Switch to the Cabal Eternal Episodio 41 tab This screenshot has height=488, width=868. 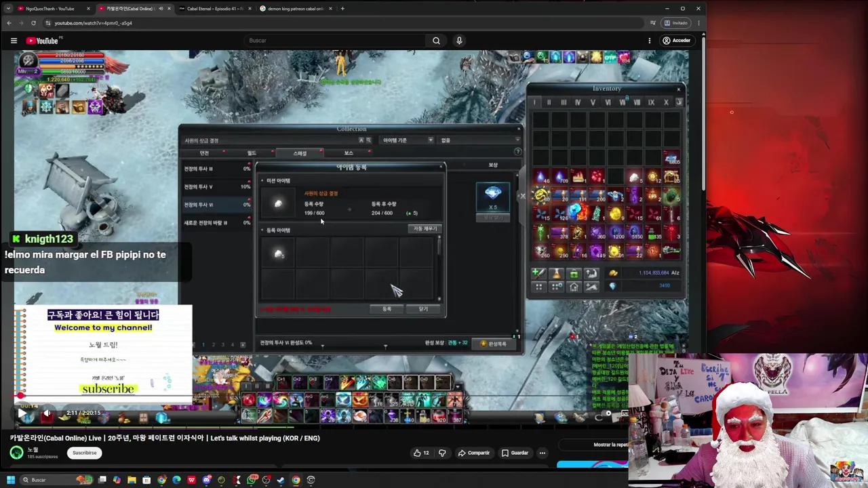214,9
